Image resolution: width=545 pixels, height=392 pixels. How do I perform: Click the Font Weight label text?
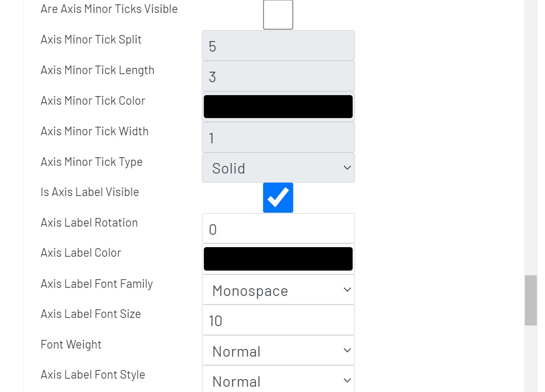tap(71, 344)
